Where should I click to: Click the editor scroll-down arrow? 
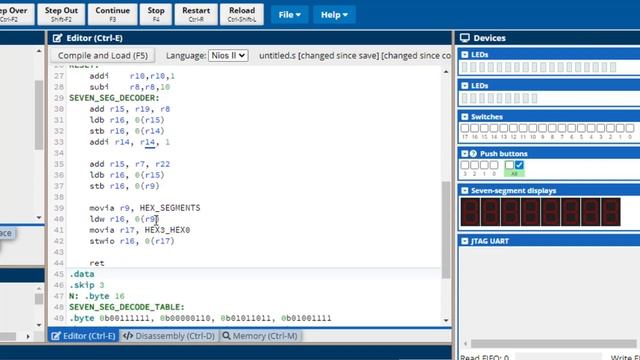446,320
